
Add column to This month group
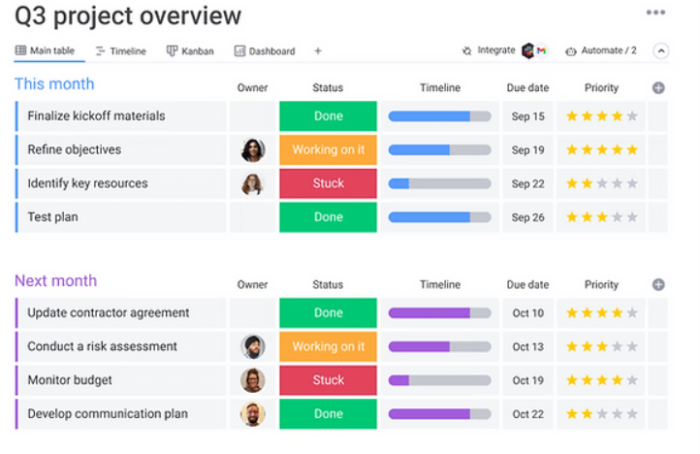click(x=658, y=88)
